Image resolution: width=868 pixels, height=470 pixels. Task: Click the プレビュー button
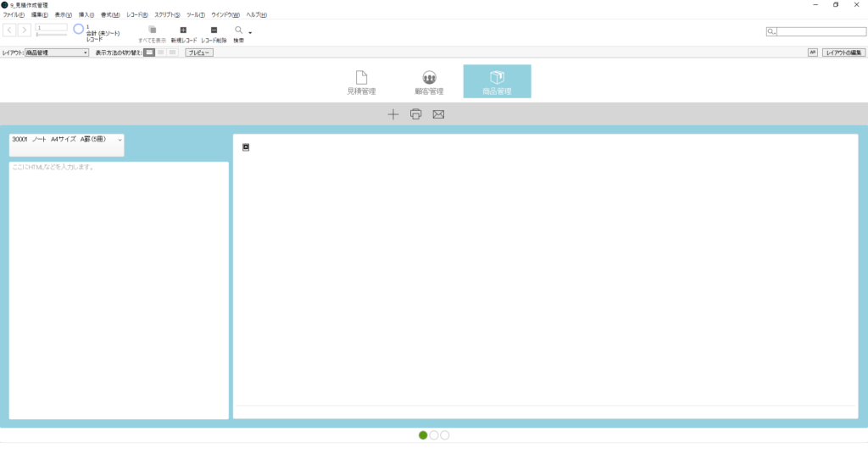(x=199, y=53)
